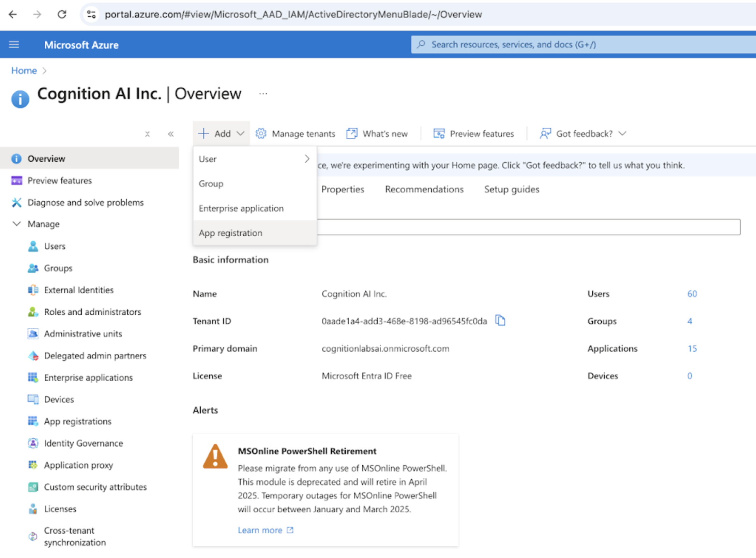This screenshot has height=558, width=756.
Task: Click the browser reload button
Action: [x=62, y=14]
